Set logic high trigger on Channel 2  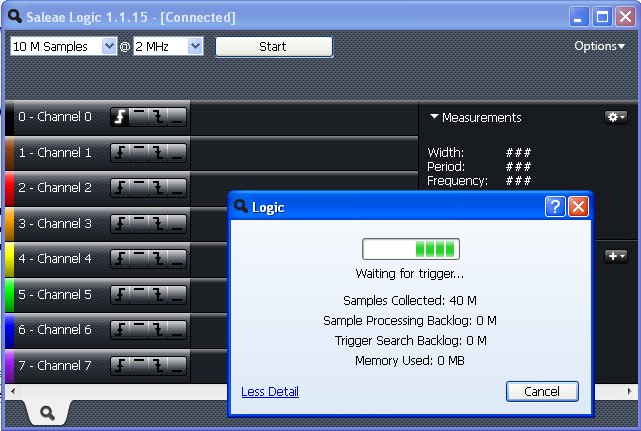[139, 188]
